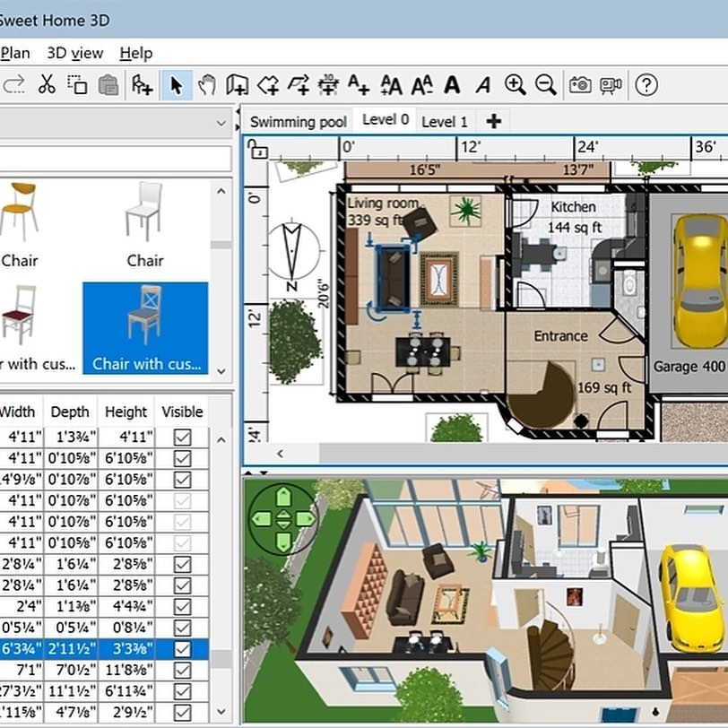The image size is (728, 728).
Task: Open Help question mark icon
Action: pos(646,85)
